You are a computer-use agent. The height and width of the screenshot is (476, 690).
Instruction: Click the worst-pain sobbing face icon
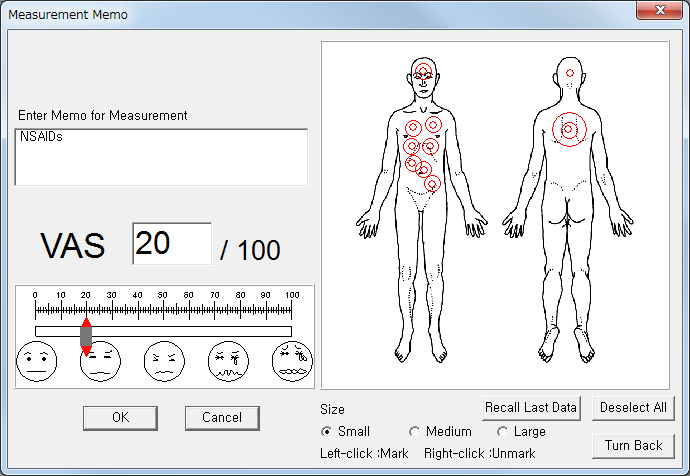(x=292, y=361)
